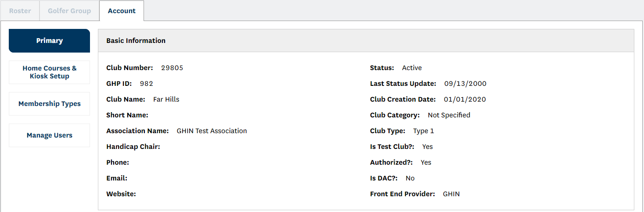This screenshot has width=644, height=212.
Task: Click the Front End Provider value GHIN
Action: tap(451, 194)
